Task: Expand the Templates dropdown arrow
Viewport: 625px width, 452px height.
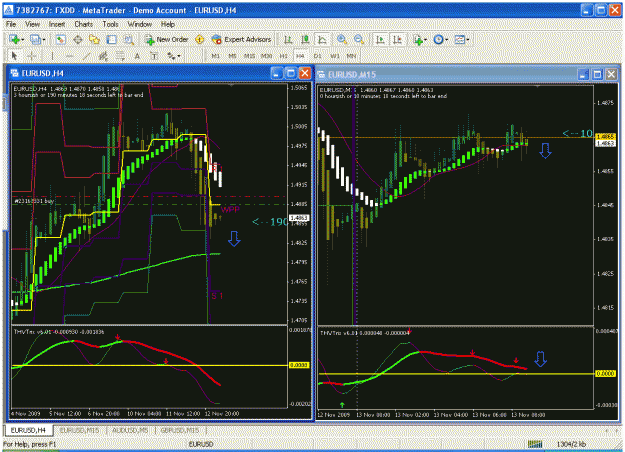Action: coord(468,39)
